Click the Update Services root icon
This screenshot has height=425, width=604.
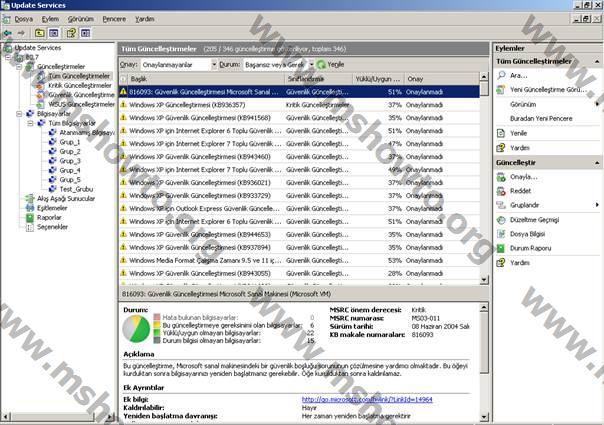(7, 48)
